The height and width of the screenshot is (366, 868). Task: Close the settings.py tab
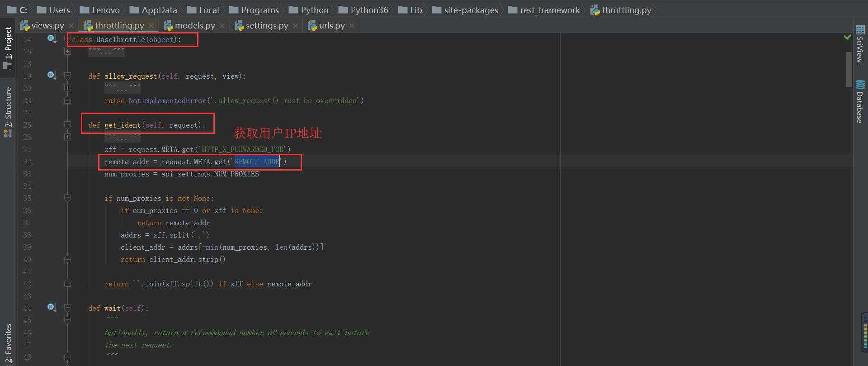(x=295, y=26)
